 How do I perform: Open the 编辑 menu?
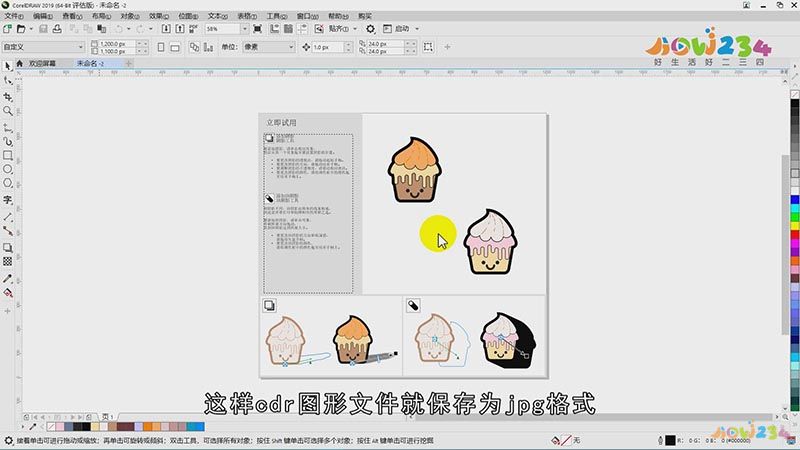(x=43, y=16)
